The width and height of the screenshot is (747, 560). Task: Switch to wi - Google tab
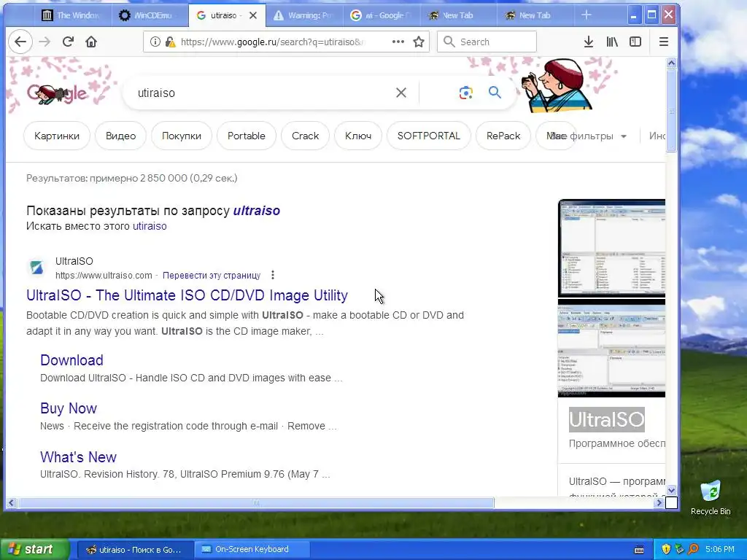(382, 15)
